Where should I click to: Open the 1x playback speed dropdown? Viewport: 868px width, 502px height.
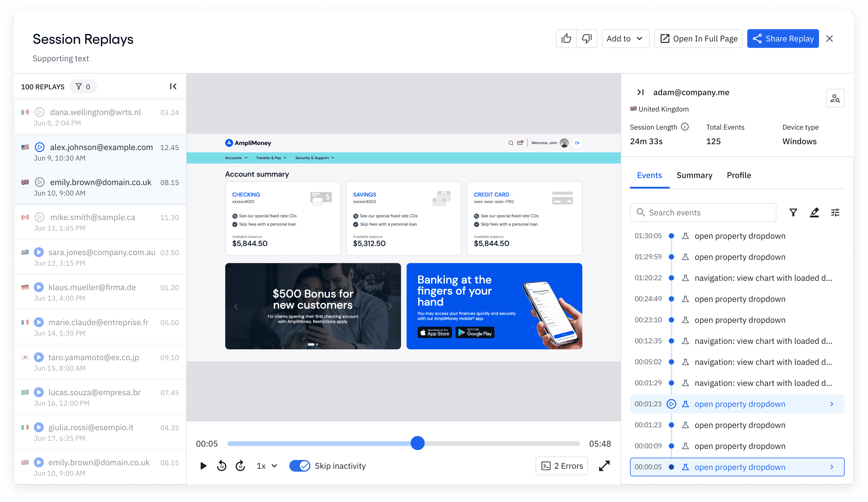267,466
